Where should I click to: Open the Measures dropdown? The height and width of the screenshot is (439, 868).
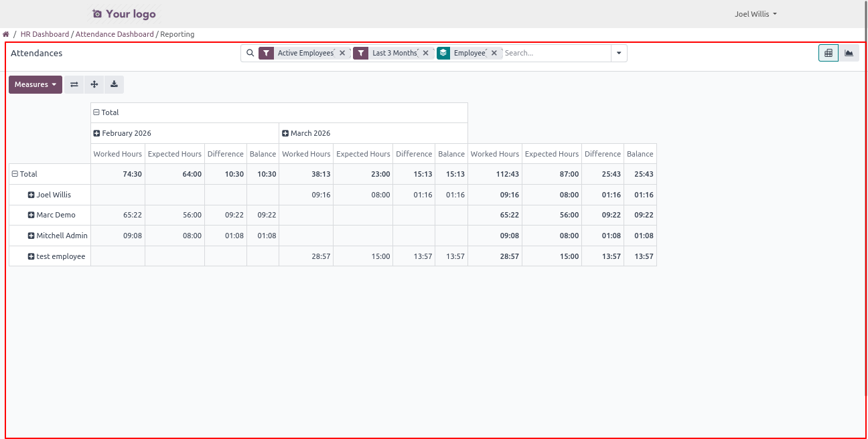coord(35,84)
